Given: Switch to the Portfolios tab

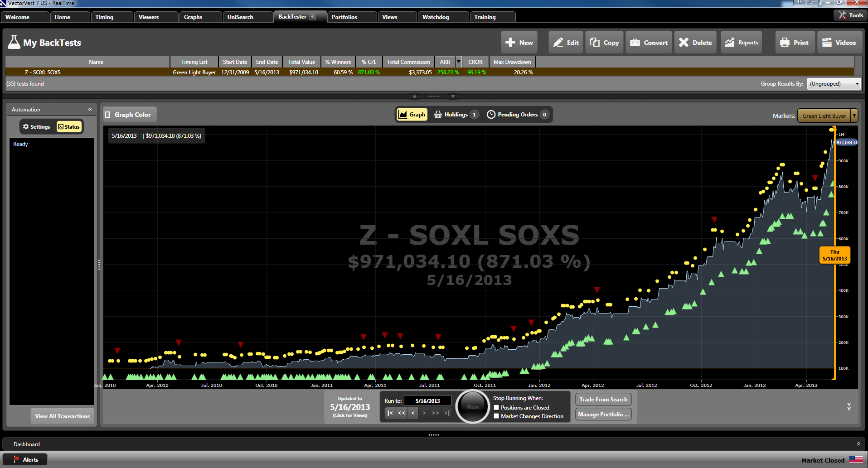Looking at the screenshot, I should pos(352,17).
